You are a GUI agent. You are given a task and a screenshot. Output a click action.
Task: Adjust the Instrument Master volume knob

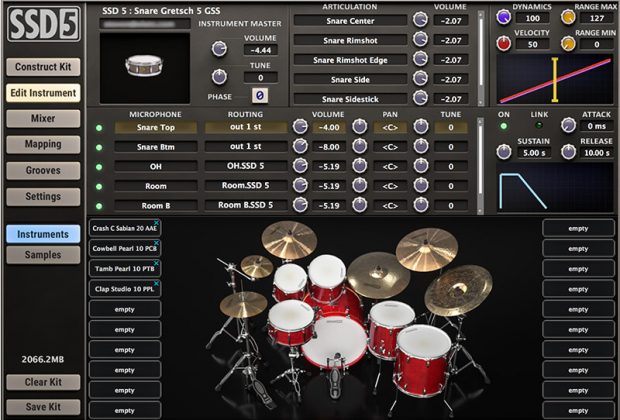[x=219, y=48]
